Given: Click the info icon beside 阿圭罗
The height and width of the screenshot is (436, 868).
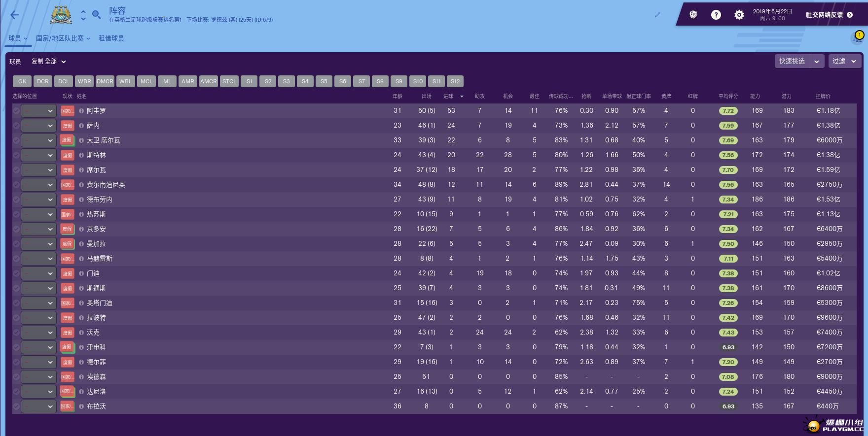Looking at the screenshot, I should pyautogui.click(x=81, y=111).
